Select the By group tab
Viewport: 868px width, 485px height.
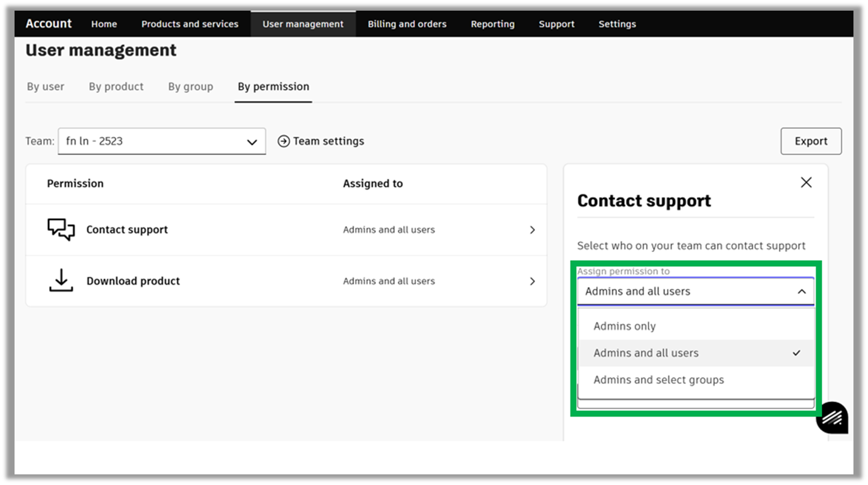190,87
